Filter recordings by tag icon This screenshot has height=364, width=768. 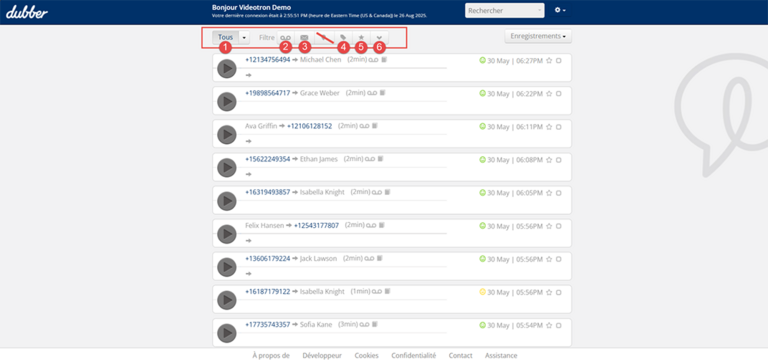[343, 37]
